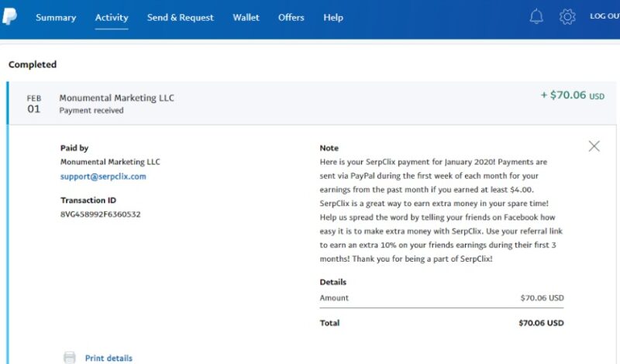Click the Print details link
This screenshot has width=620, height=364.
tap(108, 358)
